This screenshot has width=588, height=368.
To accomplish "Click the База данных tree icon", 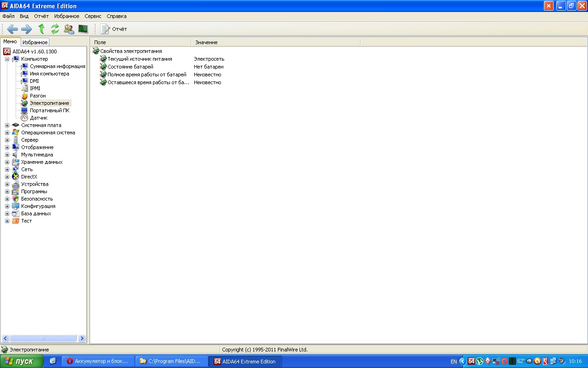I will [16, 213].
